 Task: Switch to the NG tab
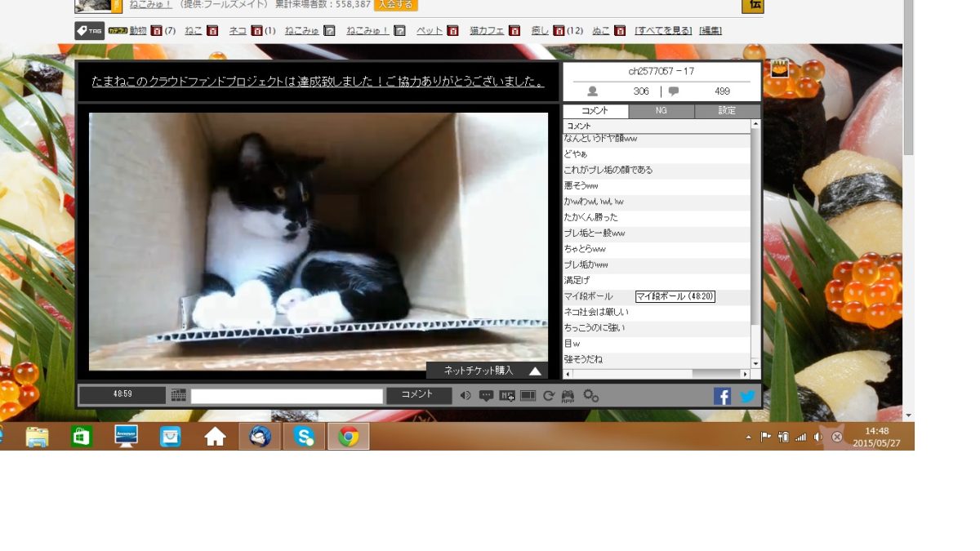(x=661, y=111)
